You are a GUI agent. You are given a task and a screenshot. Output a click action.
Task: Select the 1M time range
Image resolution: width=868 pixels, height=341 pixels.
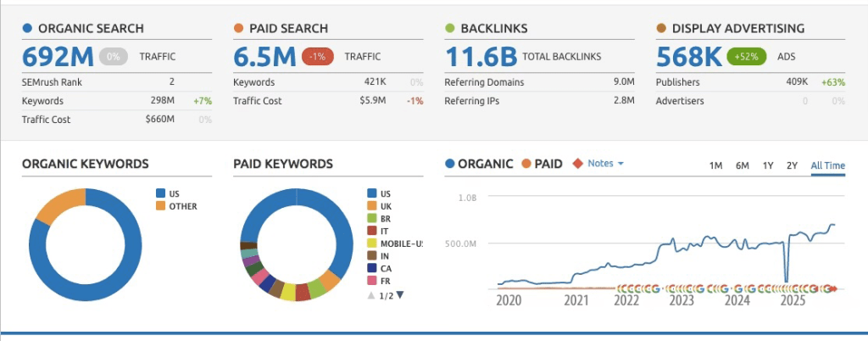click(715, 165)
